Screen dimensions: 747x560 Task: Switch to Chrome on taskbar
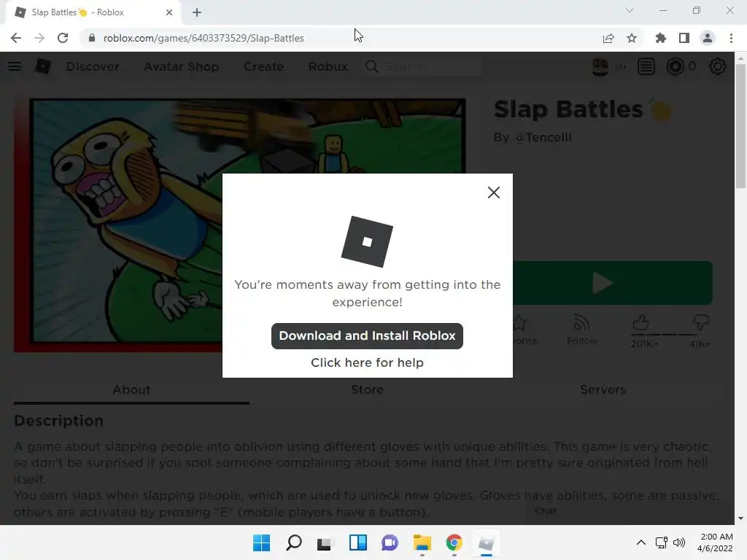pos(454,542)
